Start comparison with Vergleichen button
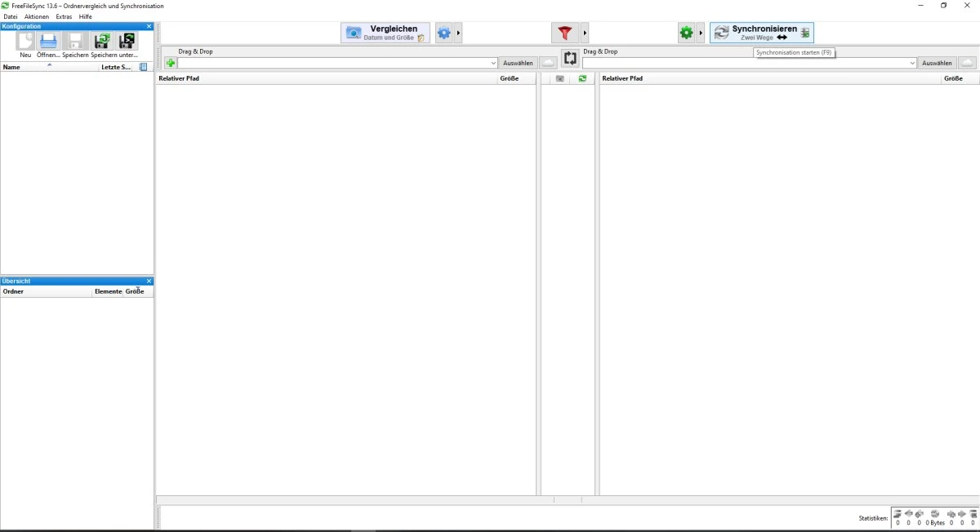The width and height of the screenshot is (980, 532). tap(385, 33)
